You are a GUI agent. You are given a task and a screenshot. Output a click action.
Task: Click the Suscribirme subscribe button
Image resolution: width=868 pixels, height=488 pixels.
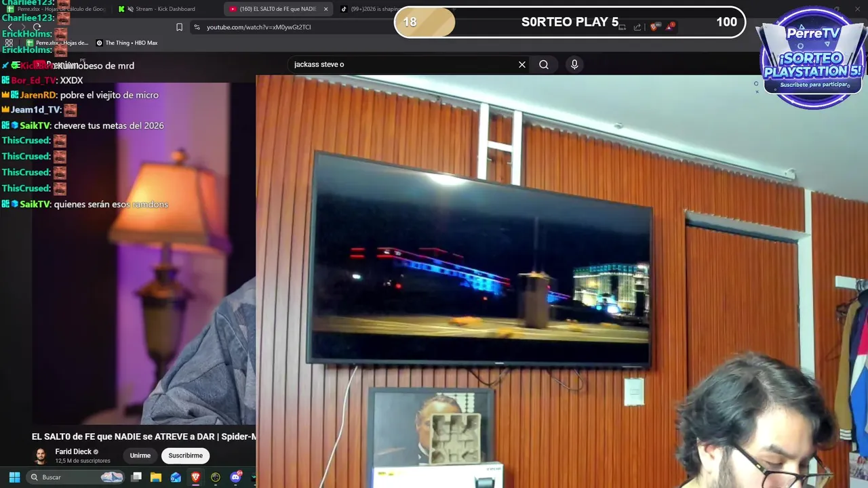click(x=186, y=455)
